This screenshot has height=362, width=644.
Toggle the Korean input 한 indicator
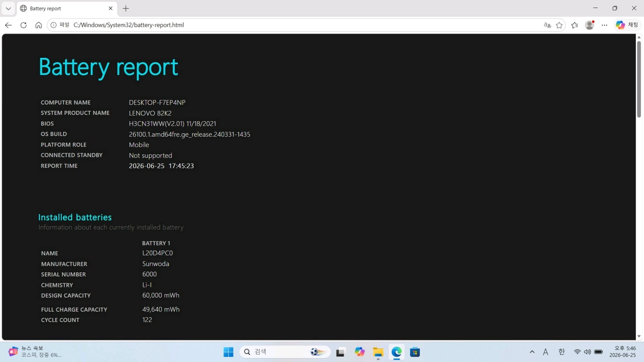click(561, 352)
